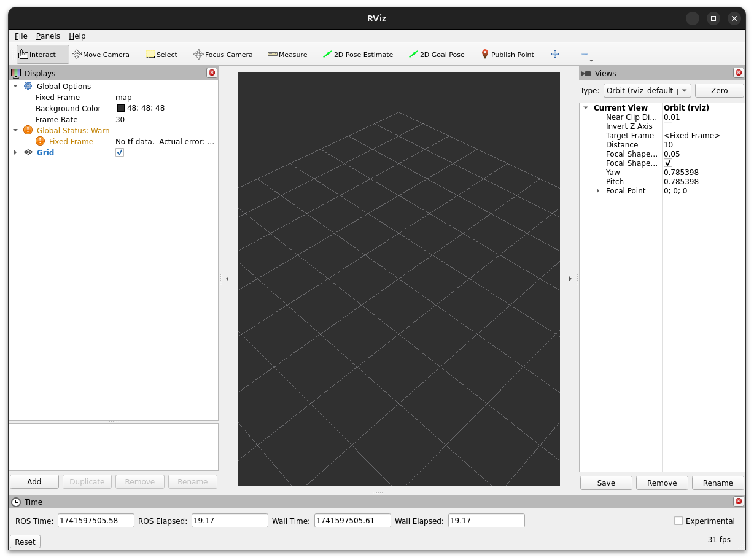Collapse the left dock with arrow

pyautogui.click(x=227, y=279)
